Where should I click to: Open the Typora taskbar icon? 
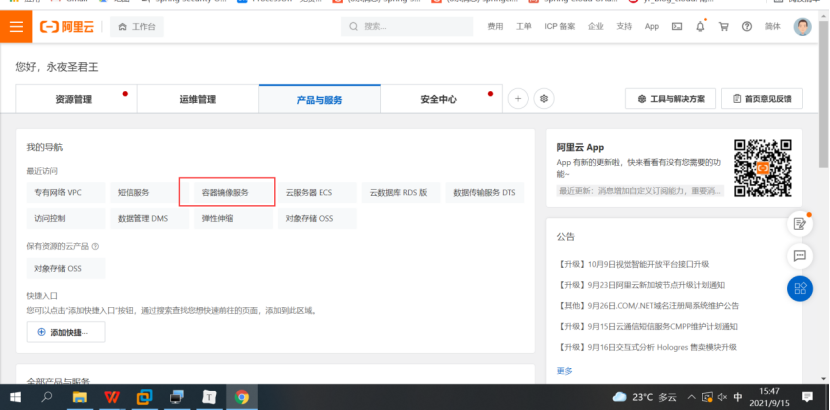(x=210, y=397)
